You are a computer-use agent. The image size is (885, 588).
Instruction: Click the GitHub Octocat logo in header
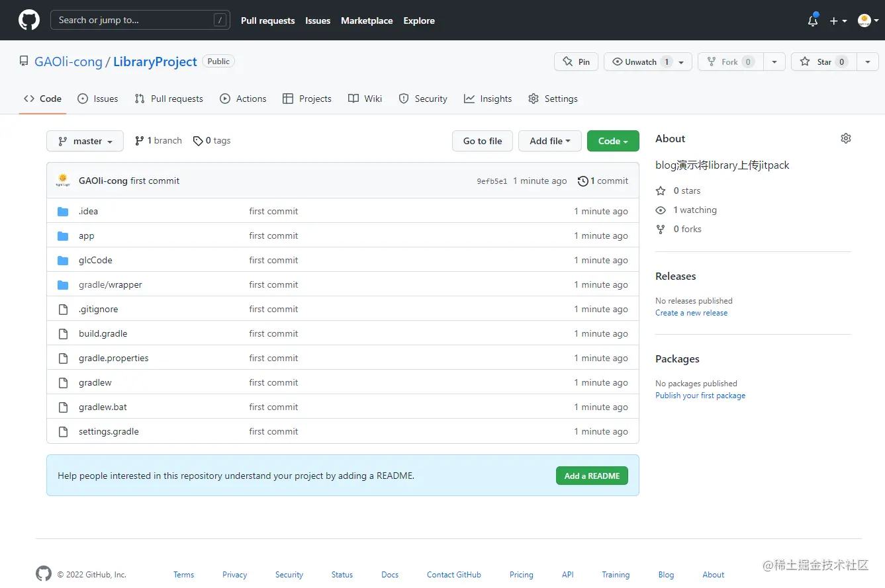(x=29, y=21)
